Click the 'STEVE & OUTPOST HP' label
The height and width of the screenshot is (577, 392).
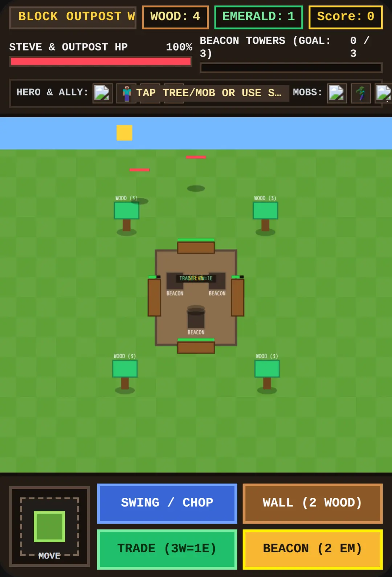[69, 47]
